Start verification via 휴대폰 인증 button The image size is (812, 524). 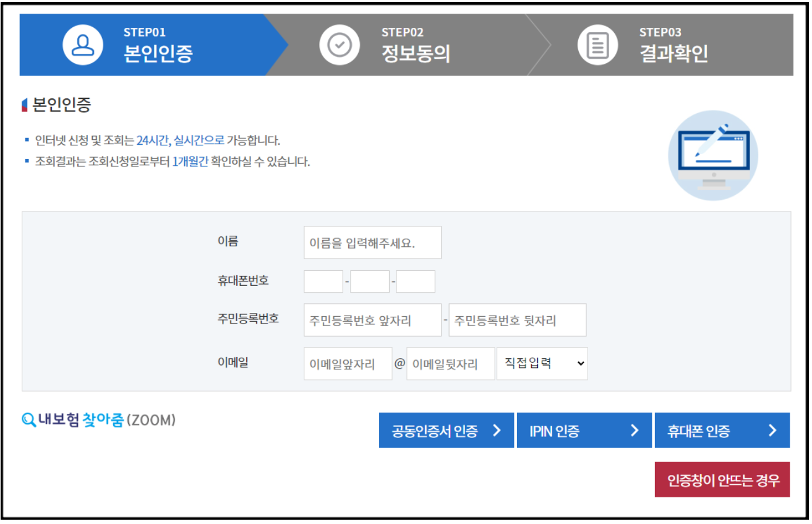pyautogui.click(x=722, y=431)
